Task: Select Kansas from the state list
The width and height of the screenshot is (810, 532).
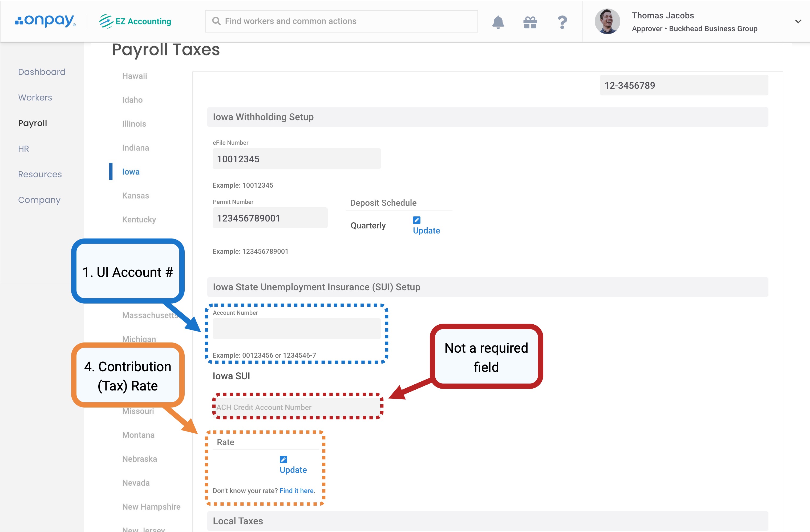Action: 135,195
